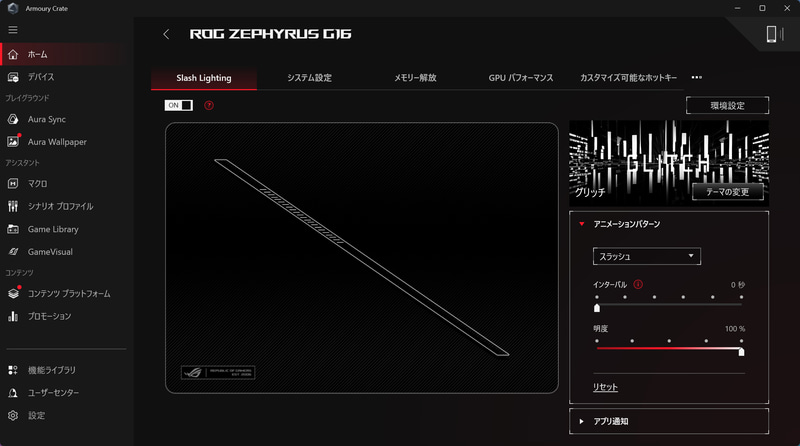Click the 機能ライブラリ icon
The width and height of the screenshot is (800, 446).
click(13, 370)
